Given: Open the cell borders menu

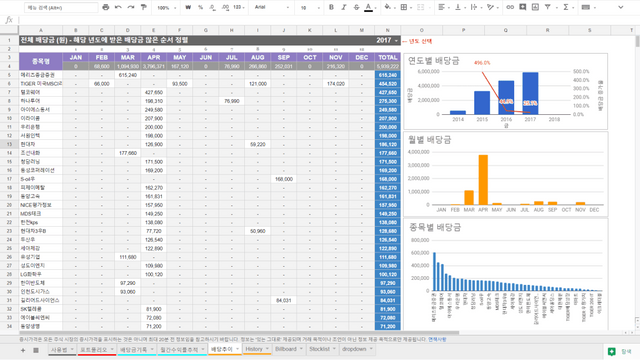Looking at the screenshot, I should point(405,7).
